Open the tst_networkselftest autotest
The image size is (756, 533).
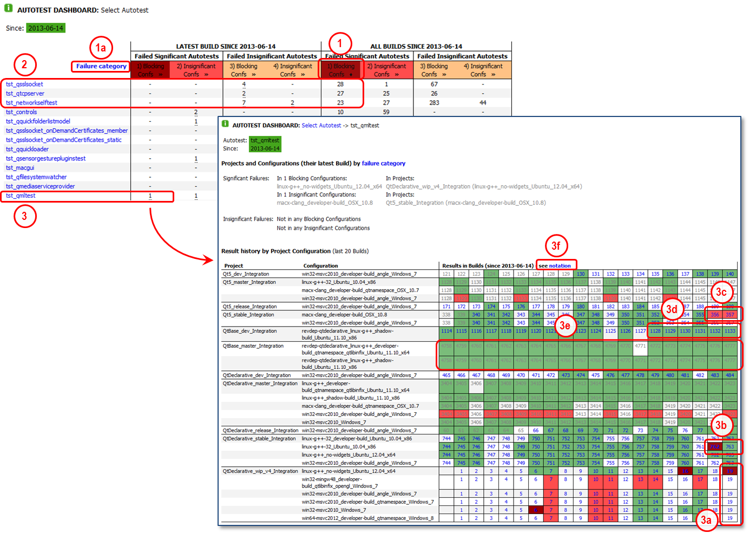[31, 103]
